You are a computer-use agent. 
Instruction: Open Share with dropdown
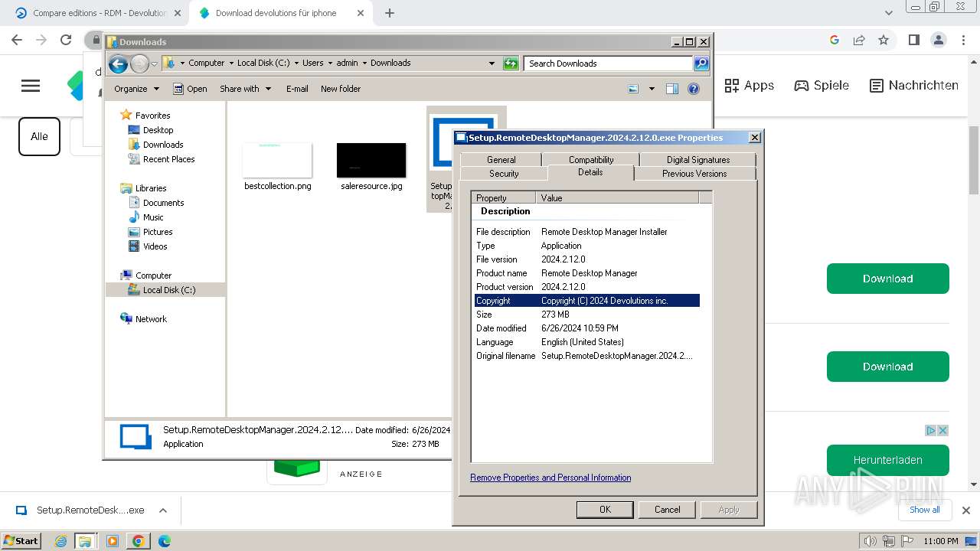[x=245, y=89]
